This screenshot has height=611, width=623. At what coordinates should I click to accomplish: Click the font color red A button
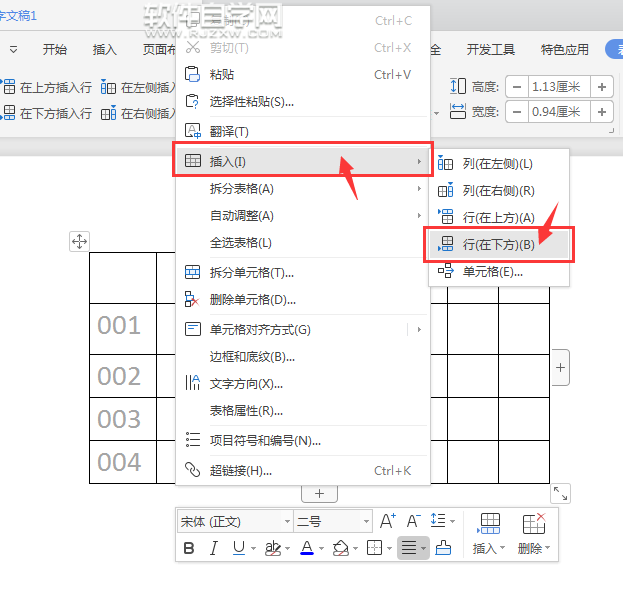[306, 548]
